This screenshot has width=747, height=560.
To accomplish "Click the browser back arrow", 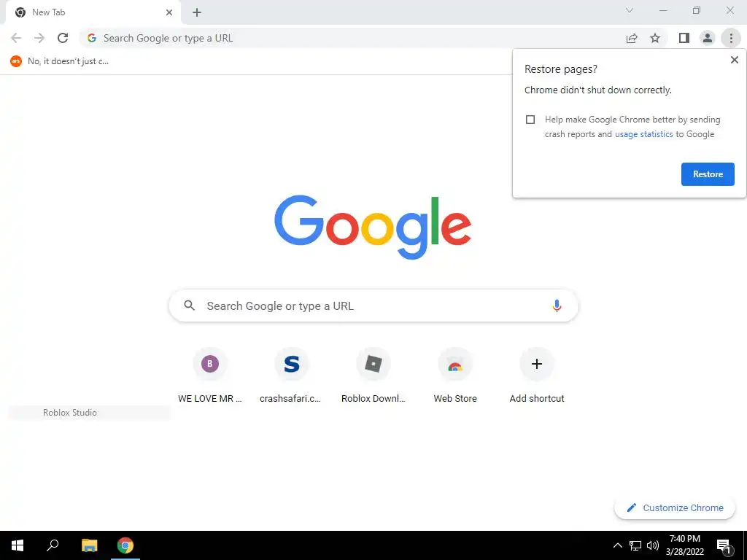I will click(16, 38).
